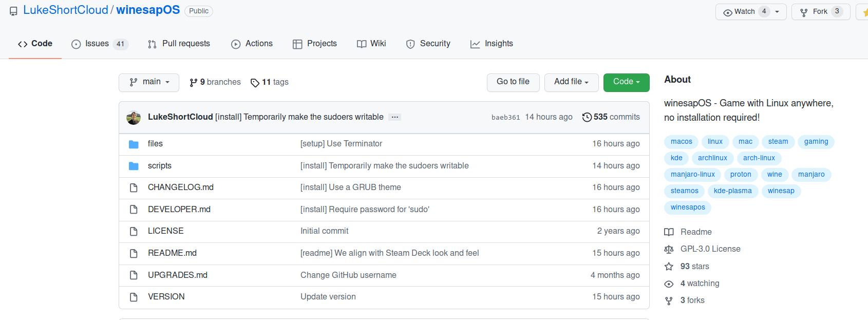Open the latest commit message about sudoers
The height and width of the screenshot is (320, 868).
[299, 117]
